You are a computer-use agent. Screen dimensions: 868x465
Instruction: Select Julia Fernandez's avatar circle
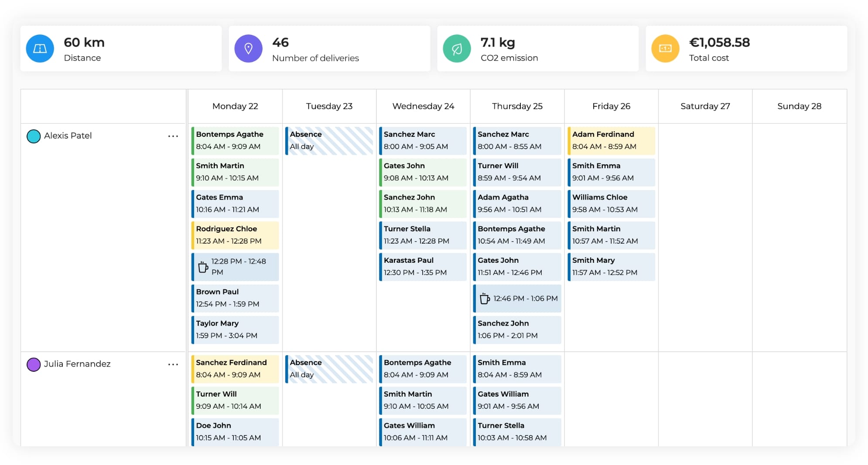[33, 364]
